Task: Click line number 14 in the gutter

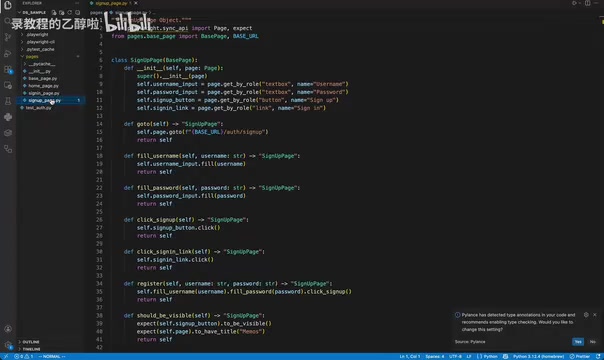Action: (99, 124)
